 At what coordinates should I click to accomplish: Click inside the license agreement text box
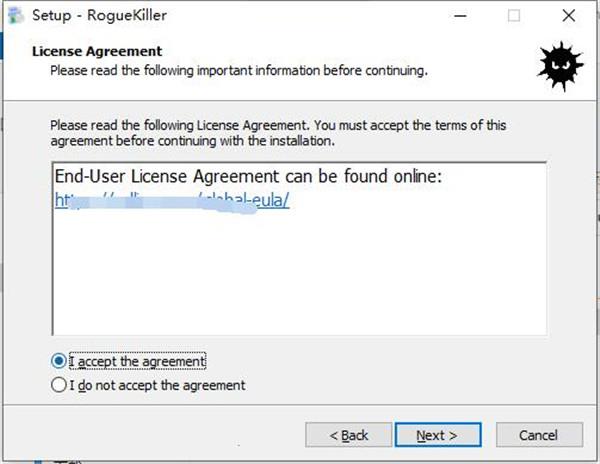pos(299,249)
